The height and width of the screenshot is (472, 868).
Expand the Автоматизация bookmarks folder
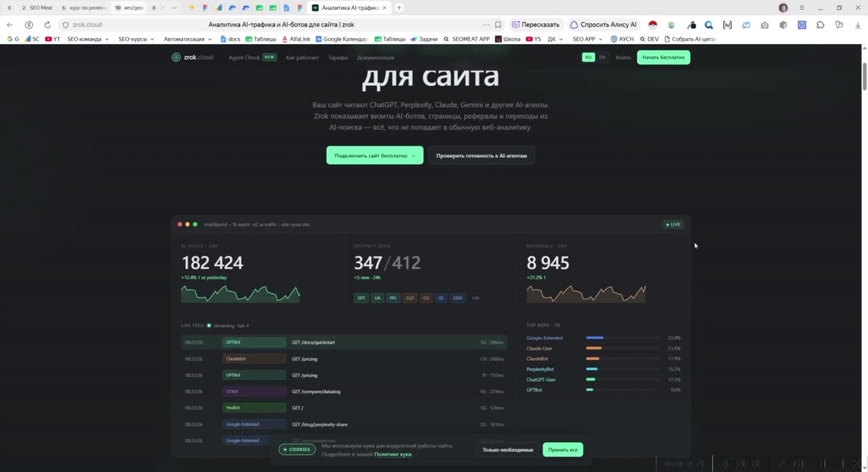(x=189, y=39)
